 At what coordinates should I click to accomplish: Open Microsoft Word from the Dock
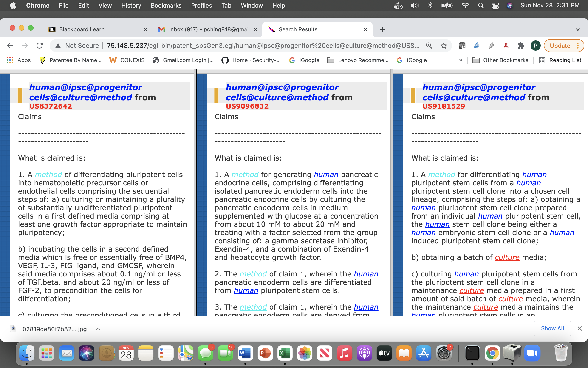pyautogui.click(x=245, y=353)
